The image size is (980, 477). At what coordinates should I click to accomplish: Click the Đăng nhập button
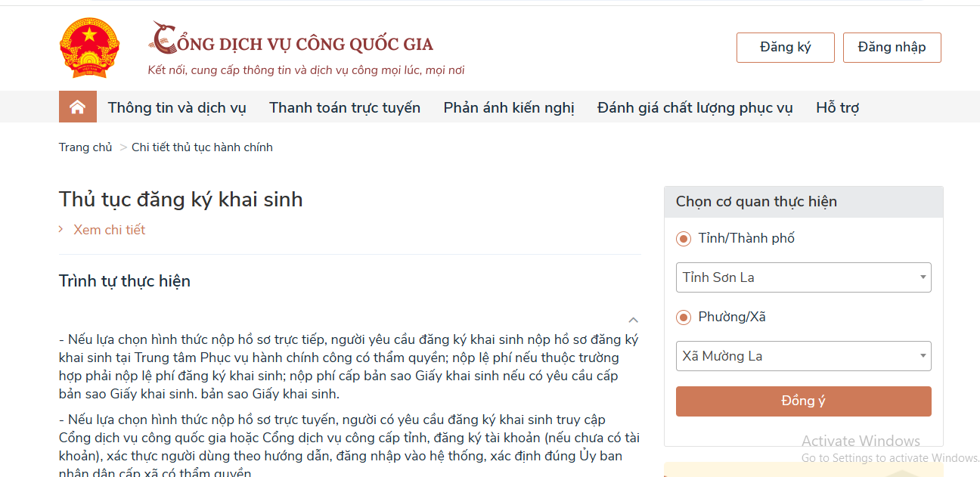point(892,48)
